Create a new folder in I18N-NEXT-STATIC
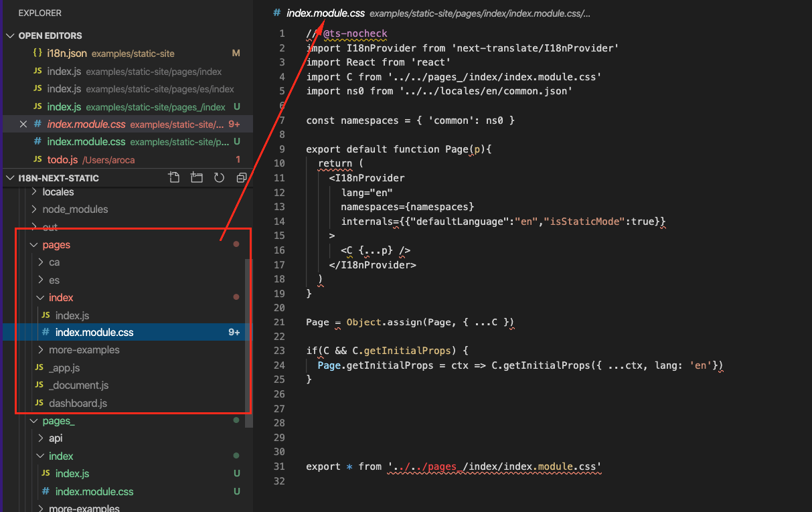The height and width of the screenshot is (512, 812). [197, 178]
